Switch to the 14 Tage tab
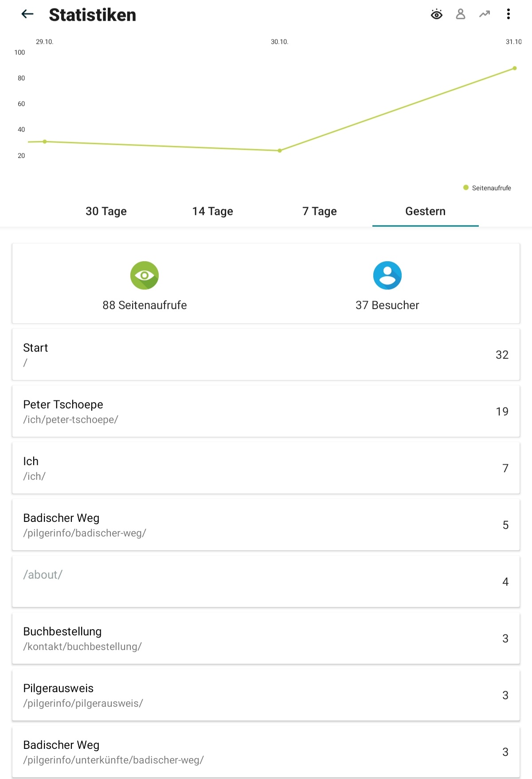Screen dimensions: 532x779 213,211
